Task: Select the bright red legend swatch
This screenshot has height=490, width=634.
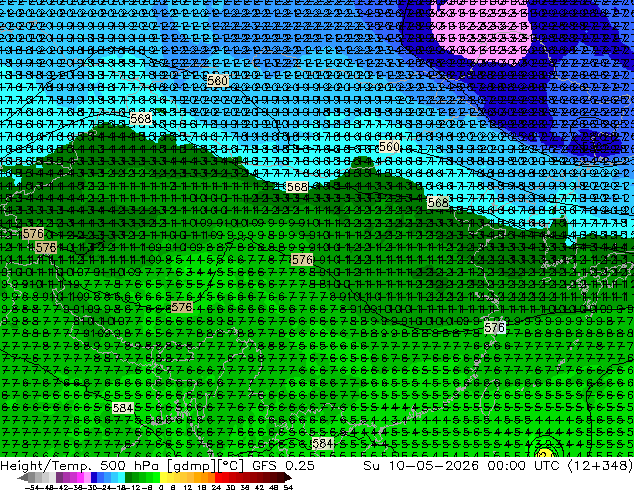Action: (x=219, y=478)
